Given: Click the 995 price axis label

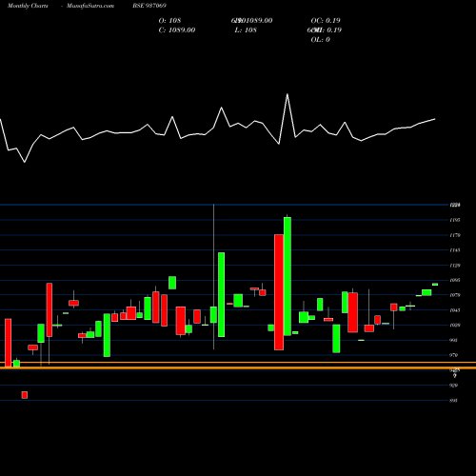Looking at the screenshot, I should point(454,340).
